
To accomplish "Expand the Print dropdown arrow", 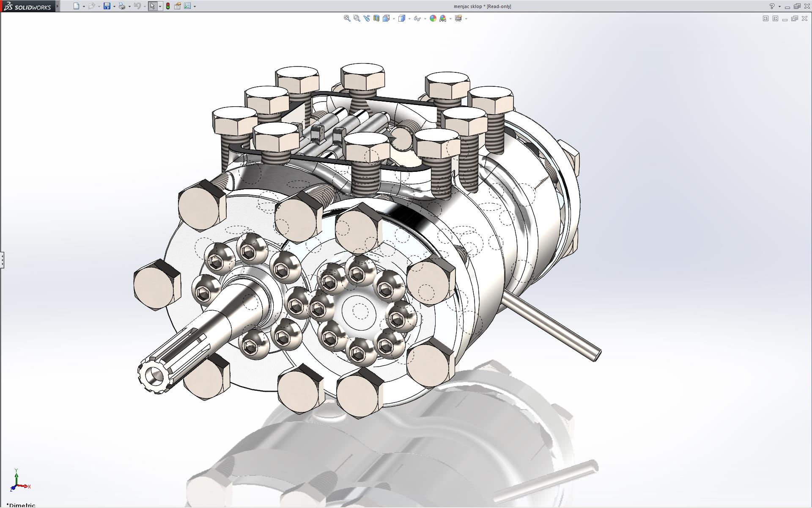I will pyautogui.click(x=129, y=6).
